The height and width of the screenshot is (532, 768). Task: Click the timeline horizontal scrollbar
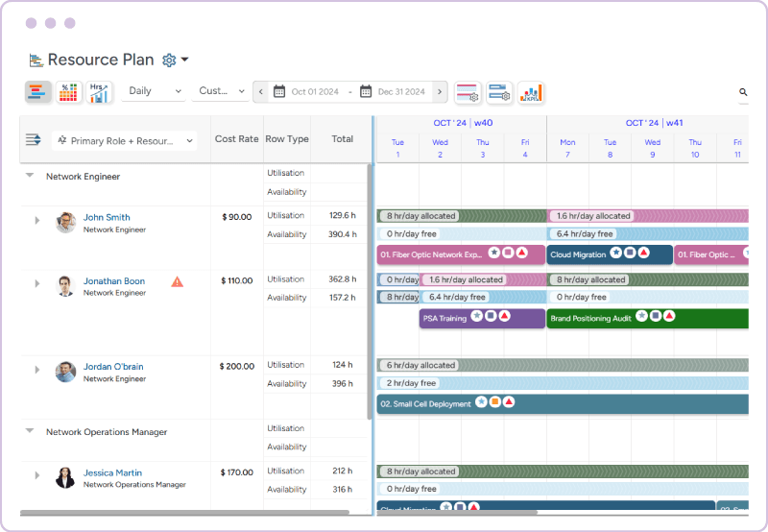[457, 513]
